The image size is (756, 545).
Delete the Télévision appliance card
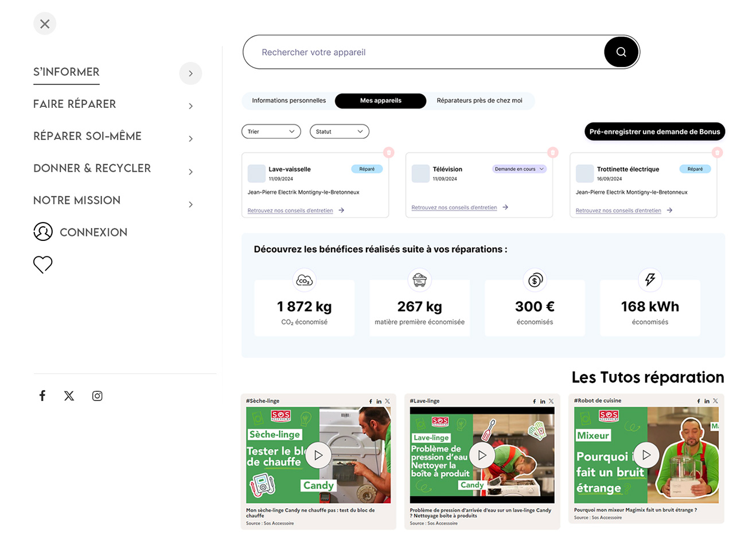(x=553, y=153)
